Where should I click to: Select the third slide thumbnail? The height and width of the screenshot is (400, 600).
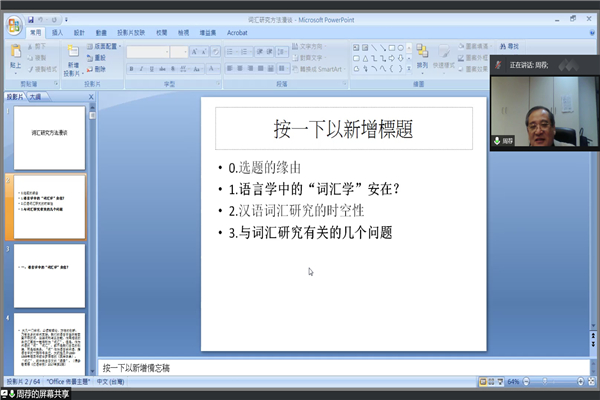(49, 275)
